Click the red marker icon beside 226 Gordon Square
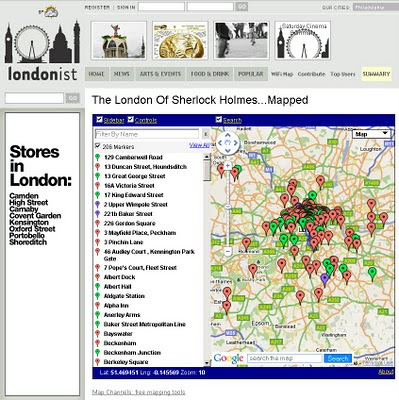The height and width of the screenshot is (400, 399). (x=98, y=223)
